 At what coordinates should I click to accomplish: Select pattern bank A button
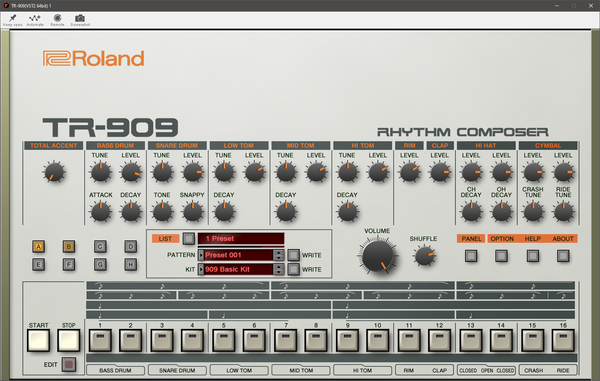pyautogui.click(x=38, y=247)
